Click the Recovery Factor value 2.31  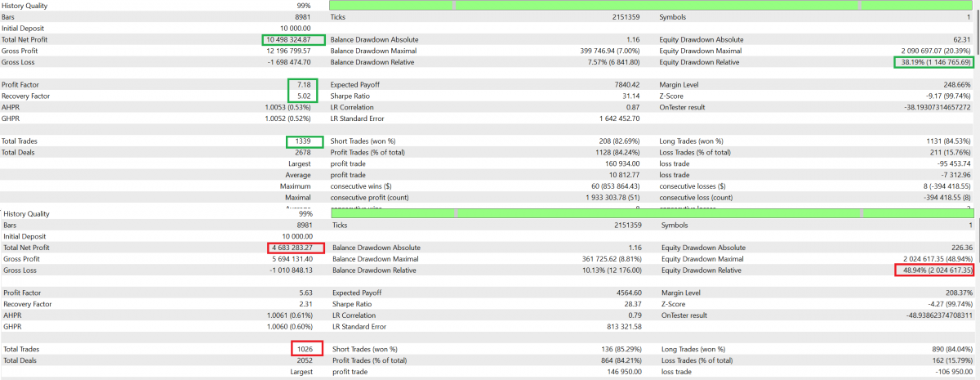(305, 304)
